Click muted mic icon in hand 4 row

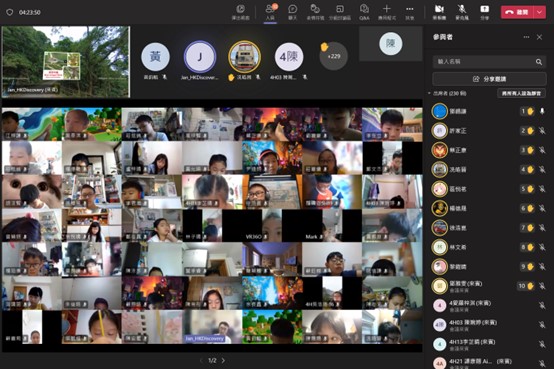point(542,170)
